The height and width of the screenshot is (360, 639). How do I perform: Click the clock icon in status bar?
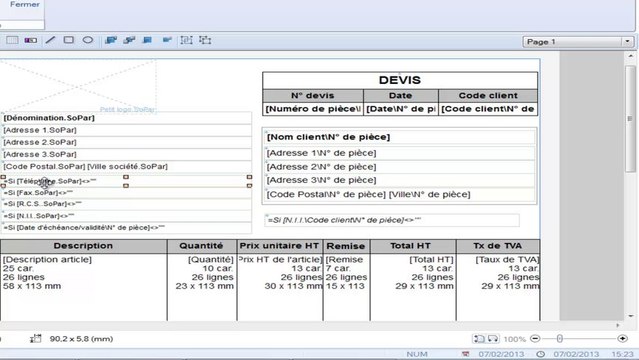tap(541, 354)
